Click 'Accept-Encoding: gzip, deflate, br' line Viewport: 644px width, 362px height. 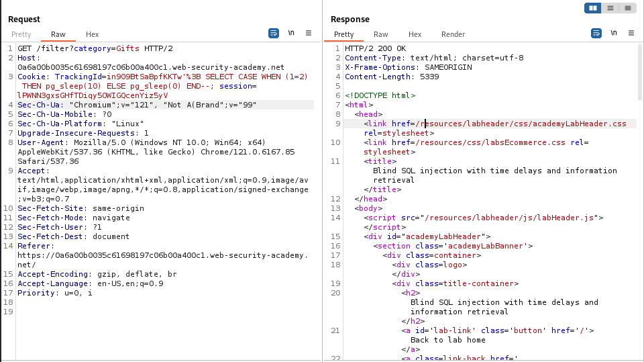(x=97, y=275)
